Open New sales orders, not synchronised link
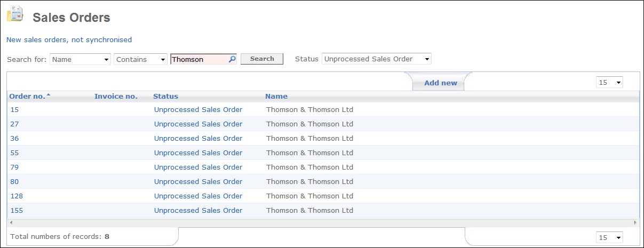The image size is (644, 248). (69, 39)
